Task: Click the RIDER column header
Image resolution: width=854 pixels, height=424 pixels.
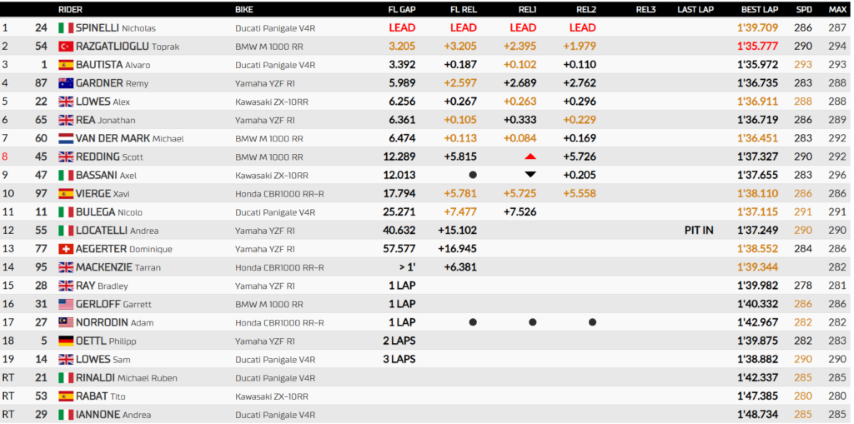Action: point(70,9)
